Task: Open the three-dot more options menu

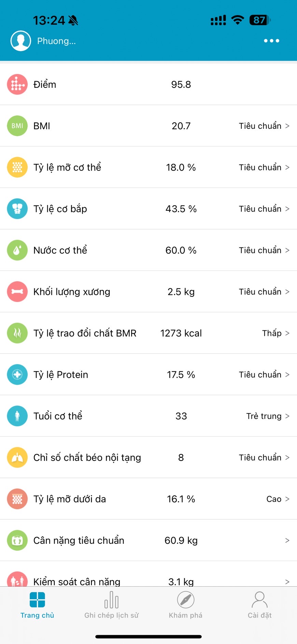Action: (x=271, y=41)
